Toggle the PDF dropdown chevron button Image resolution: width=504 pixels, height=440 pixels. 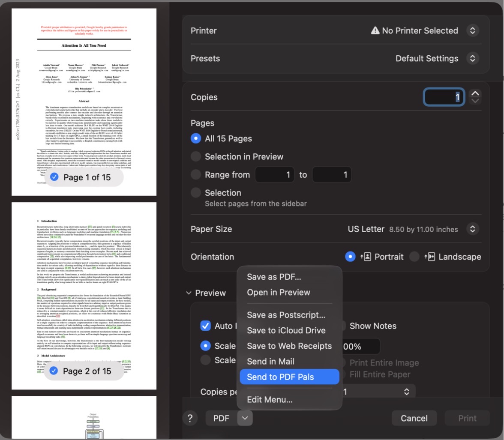pos(245,418)
